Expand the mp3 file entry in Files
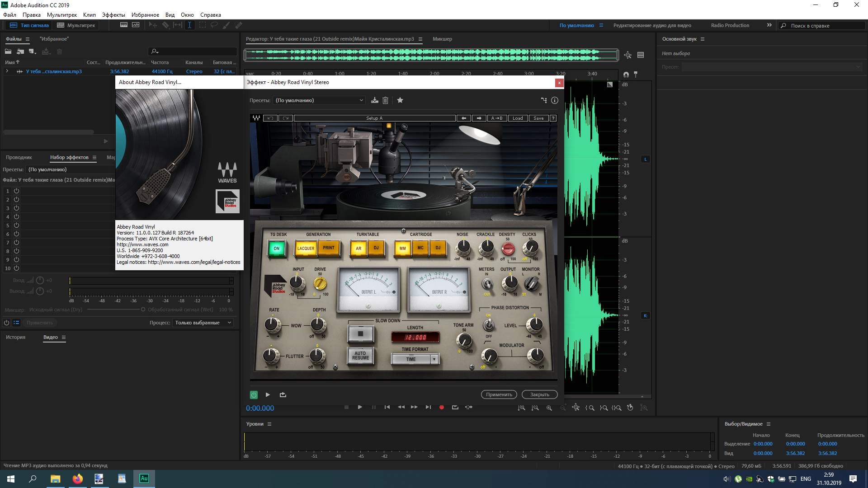 point(7,71)
